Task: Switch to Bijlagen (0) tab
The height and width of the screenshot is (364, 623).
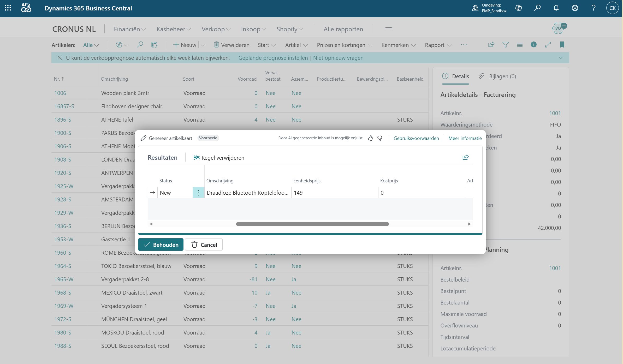Action: point(497,76)
